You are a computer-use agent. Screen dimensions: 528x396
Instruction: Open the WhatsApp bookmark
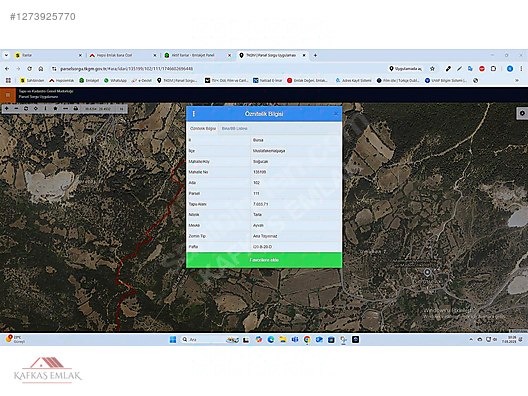(x=115, y=80)
